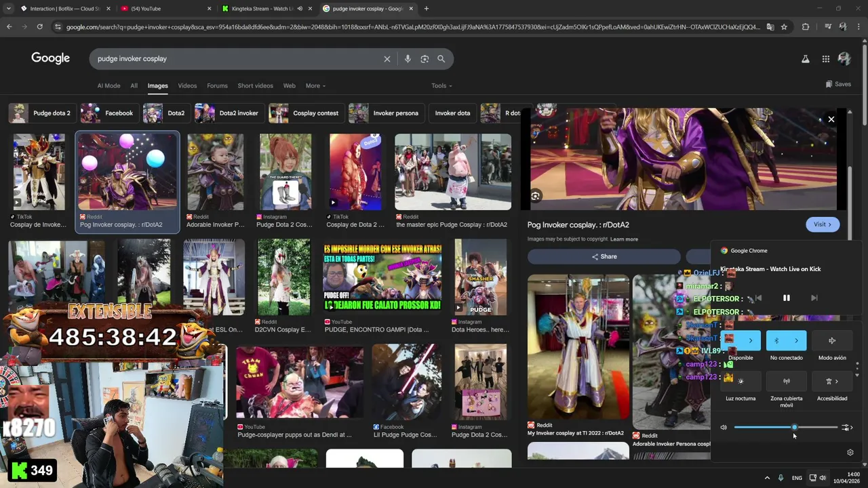868x488 pixels.
Task: Switch to Videos results tab
Action: [187, 86]
